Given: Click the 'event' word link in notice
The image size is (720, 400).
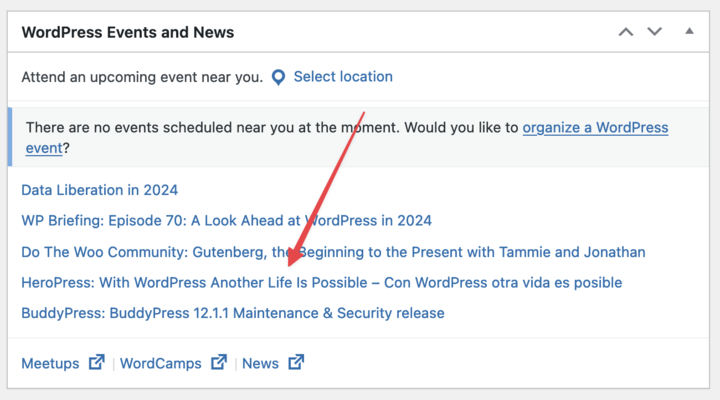Looking at the screenshot, I should [x=44, y=148].
